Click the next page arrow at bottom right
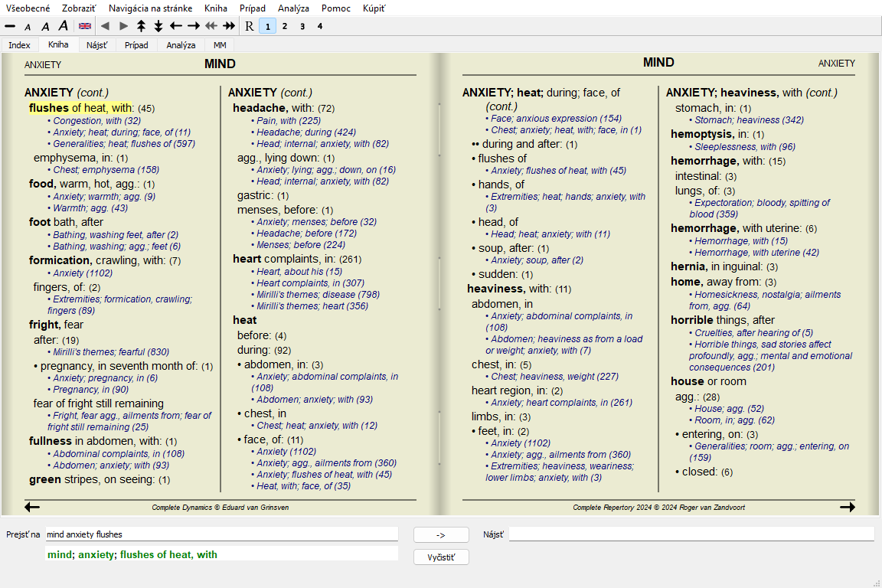 pos(847,507)
